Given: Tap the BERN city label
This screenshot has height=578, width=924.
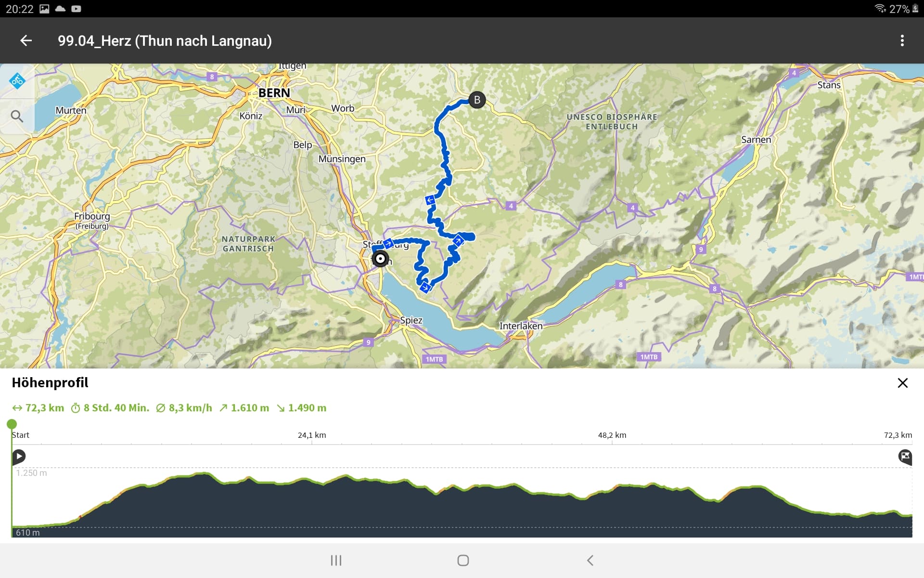Looking at the screenshot, I should pos(274,93).
